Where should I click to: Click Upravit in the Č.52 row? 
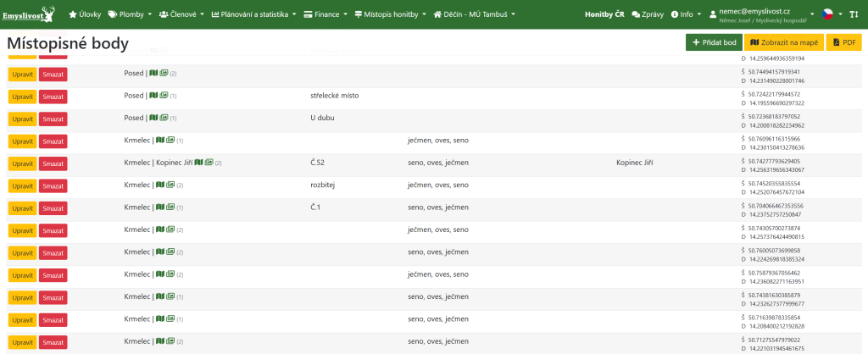click(23, 163)
